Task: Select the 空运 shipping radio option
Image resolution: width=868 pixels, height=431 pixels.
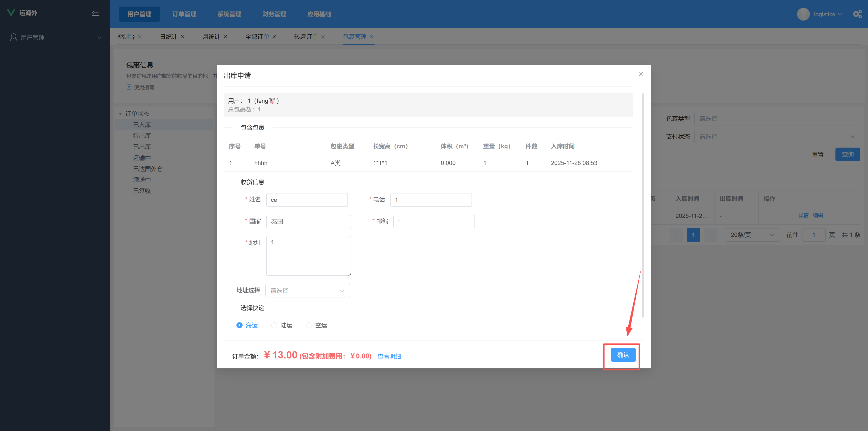Action: pos(309,325)
